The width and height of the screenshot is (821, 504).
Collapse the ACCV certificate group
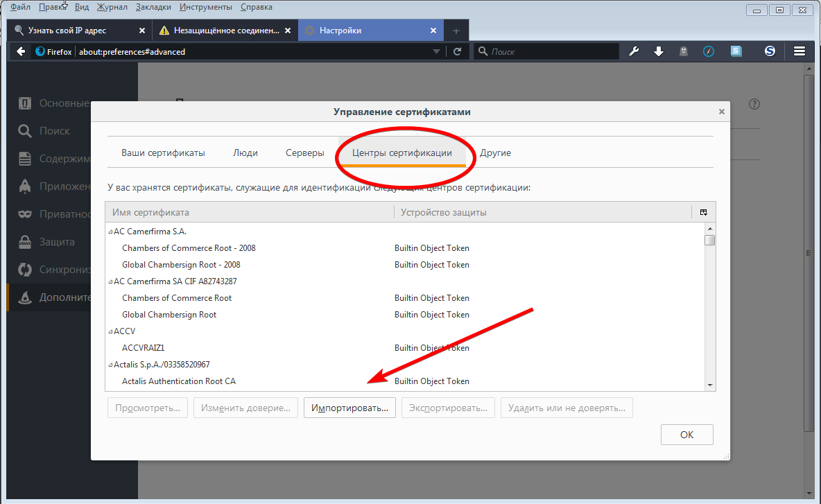(x=110, y=331)
